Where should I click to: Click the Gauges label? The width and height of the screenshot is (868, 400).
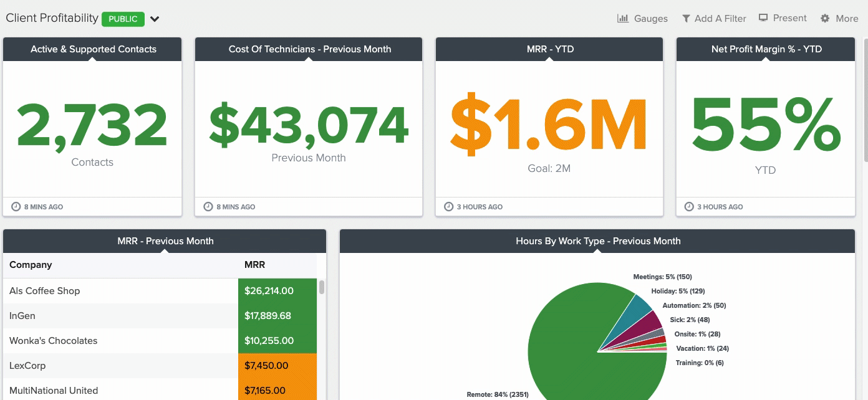pos(651,19)
